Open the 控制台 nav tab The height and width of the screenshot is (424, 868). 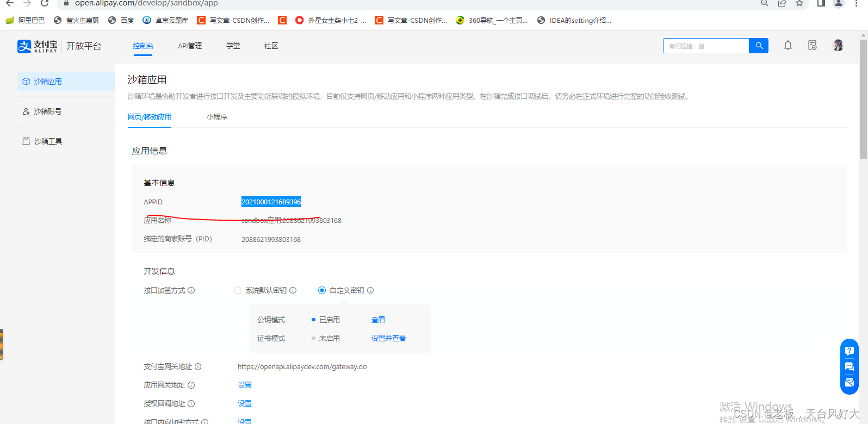tap(143, 46)
